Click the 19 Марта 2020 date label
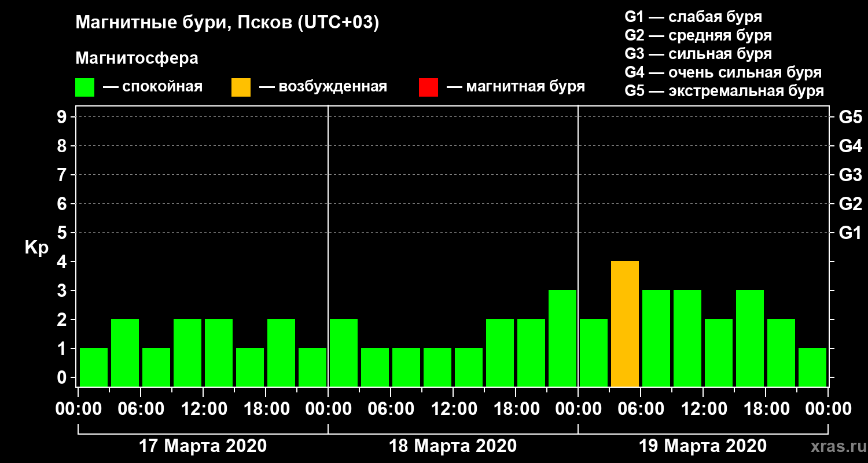 tap(703, 446)
